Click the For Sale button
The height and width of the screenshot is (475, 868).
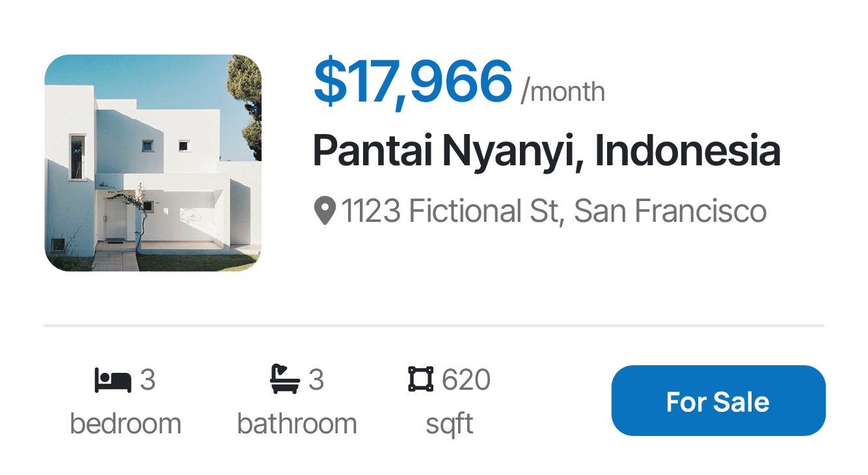pos(718,401)
